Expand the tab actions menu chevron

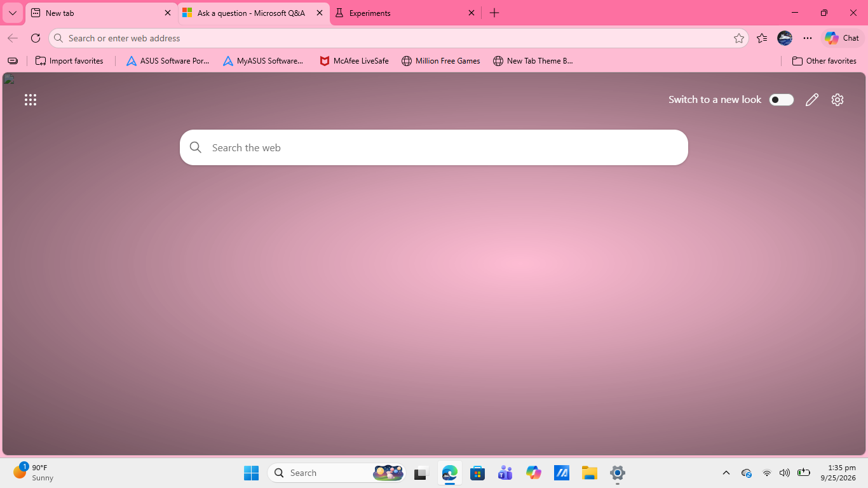pyautogui.click(x=13, y=13)
